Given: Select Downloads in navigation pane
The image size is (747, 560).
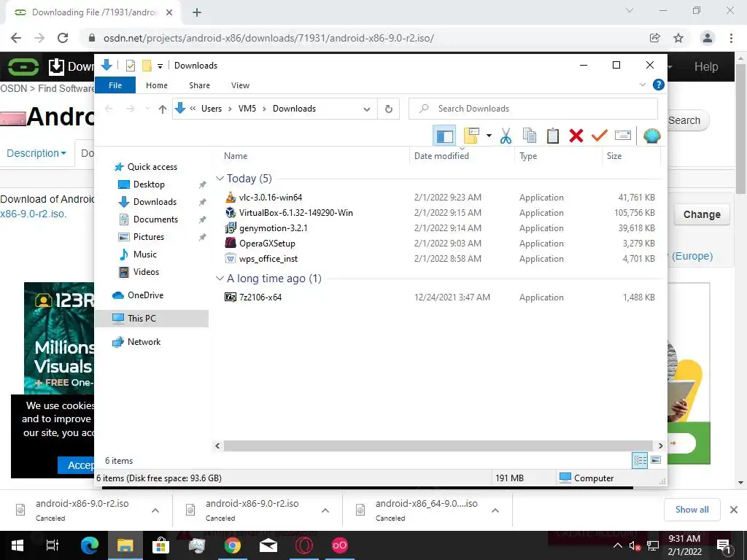Looking at the screenshot, I should [155, 202].
